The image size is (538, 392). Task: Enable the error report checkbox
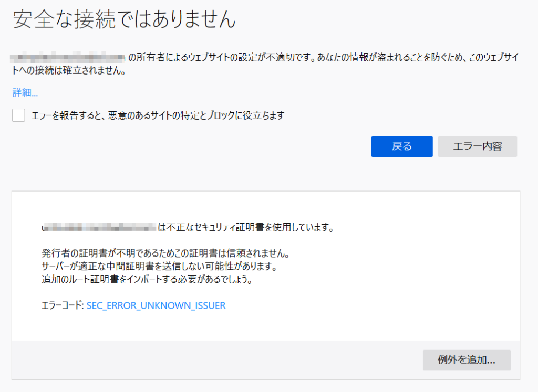click(x=19, y=115)
